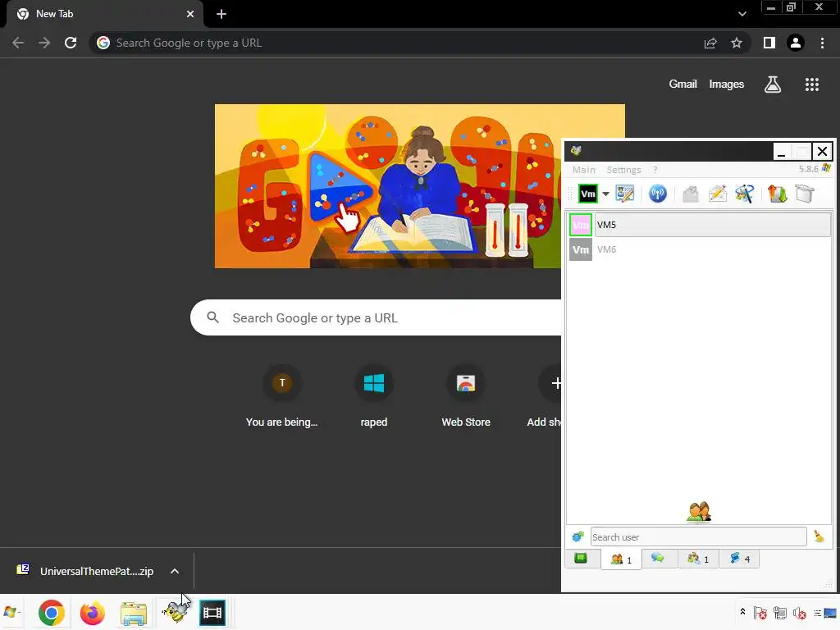840x630 pixels.
Task: Expand the tab search chevron in Chrome
Action: pyautogui.click(x=742, y=14)
